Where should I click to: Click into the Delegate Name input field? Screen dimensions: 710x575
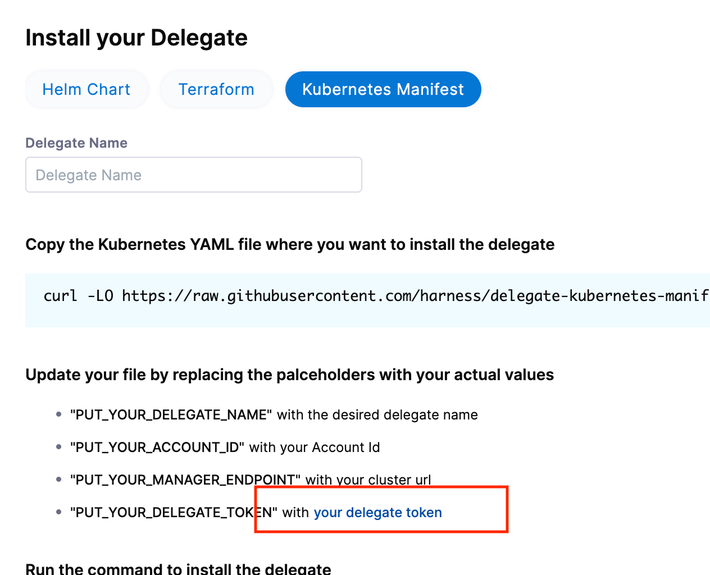pyautogui.click(x=193, y=175)
